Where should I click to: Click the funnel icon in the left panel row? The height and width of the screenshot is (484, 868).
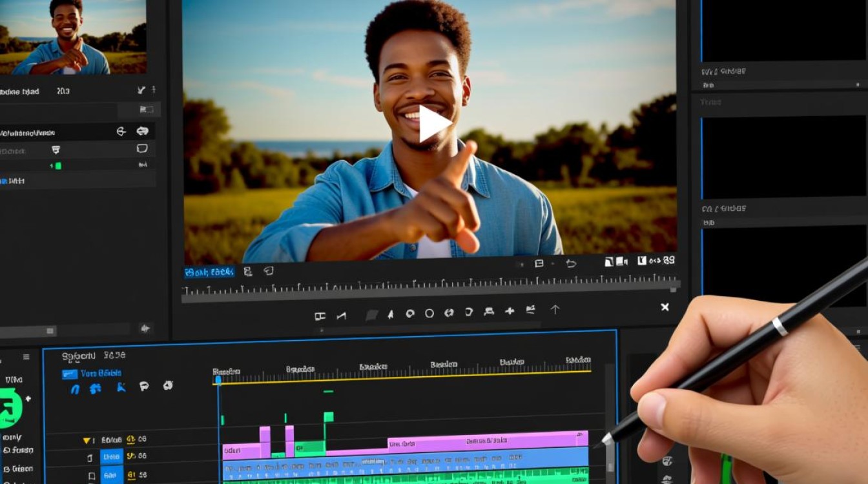[x=56, y=150]
